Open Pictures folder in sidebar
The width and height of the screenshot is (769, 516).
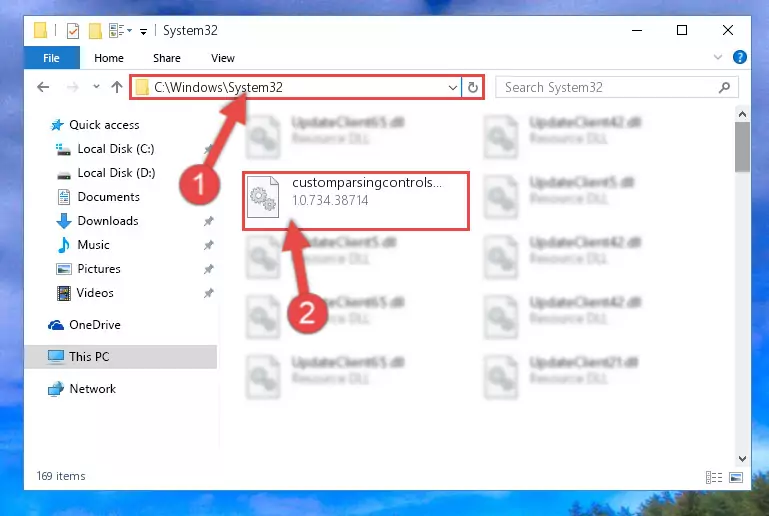click(99, 269)
